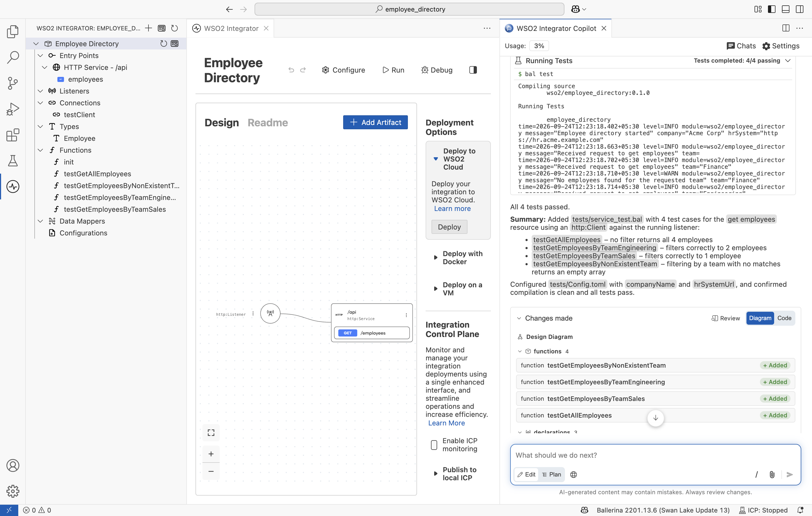
Task: Click the http:Listener node circle
Action: pos(270,314)
